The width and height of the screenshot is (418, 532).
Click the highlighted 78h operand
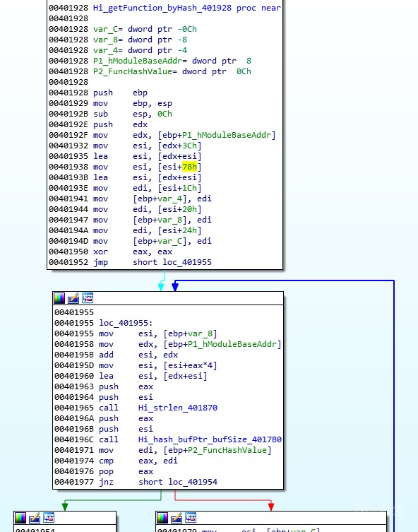click(x=189, y=167)
